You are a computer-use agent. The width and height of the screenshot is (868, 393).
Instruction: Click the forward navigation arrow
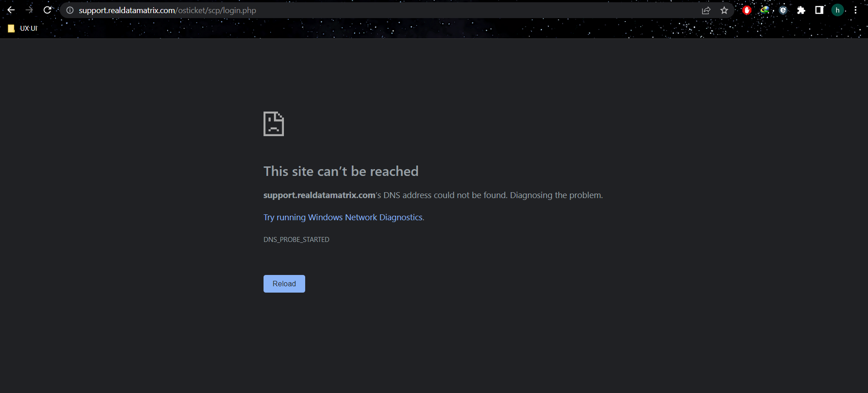click(x=29, y=10)
